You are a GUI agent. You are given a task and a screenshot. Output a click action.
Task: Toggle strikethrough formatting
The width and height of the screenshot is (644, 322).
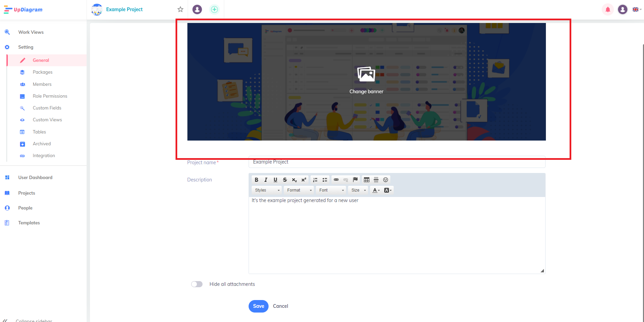coord(285,180)
